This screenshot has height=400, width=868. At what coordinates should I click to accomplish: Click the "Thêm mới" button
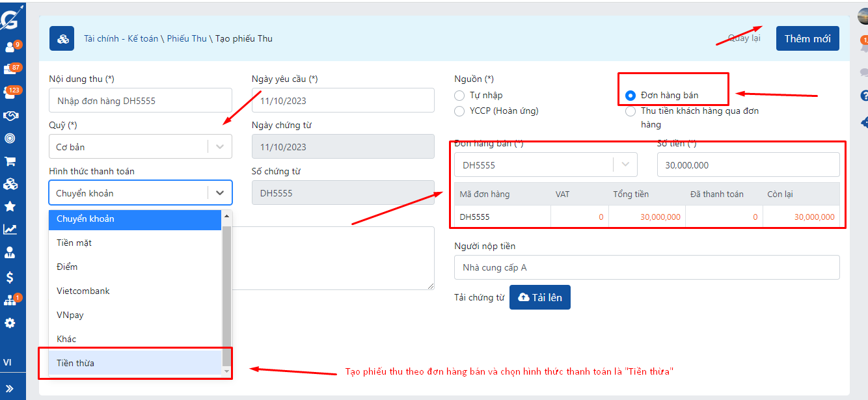click(807, 38)
